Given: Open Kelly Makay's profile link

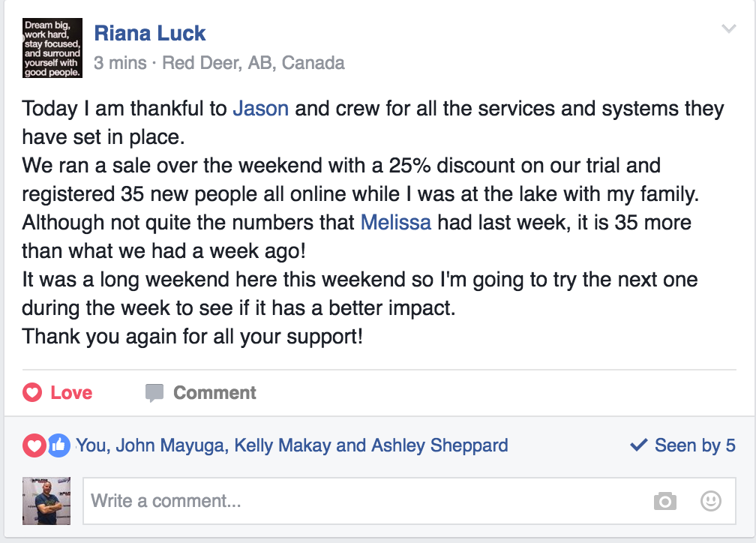Looking at the screenshot, I should [x=283, y=445].
